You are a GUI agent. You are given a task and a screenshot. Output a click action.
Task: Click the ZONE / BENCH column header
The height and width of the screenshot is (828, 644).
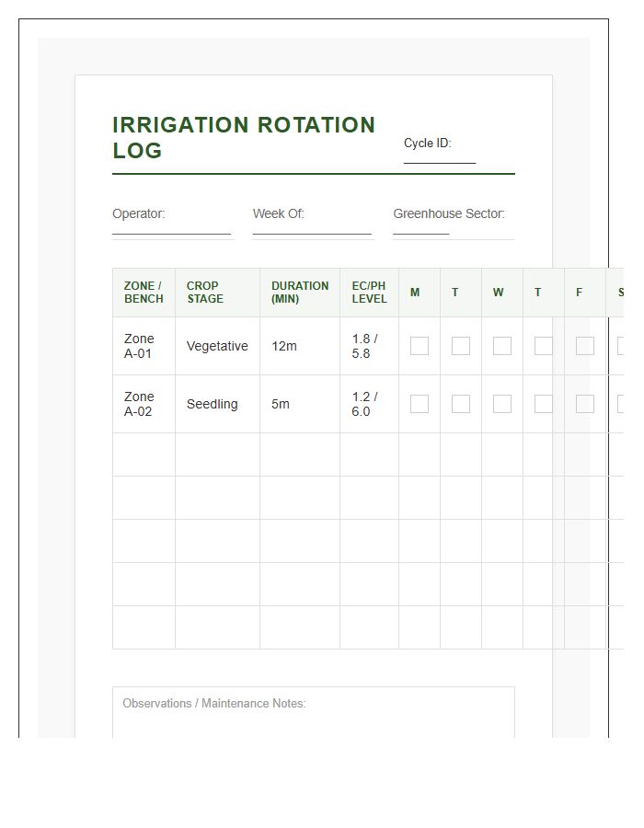click(144, 292)
